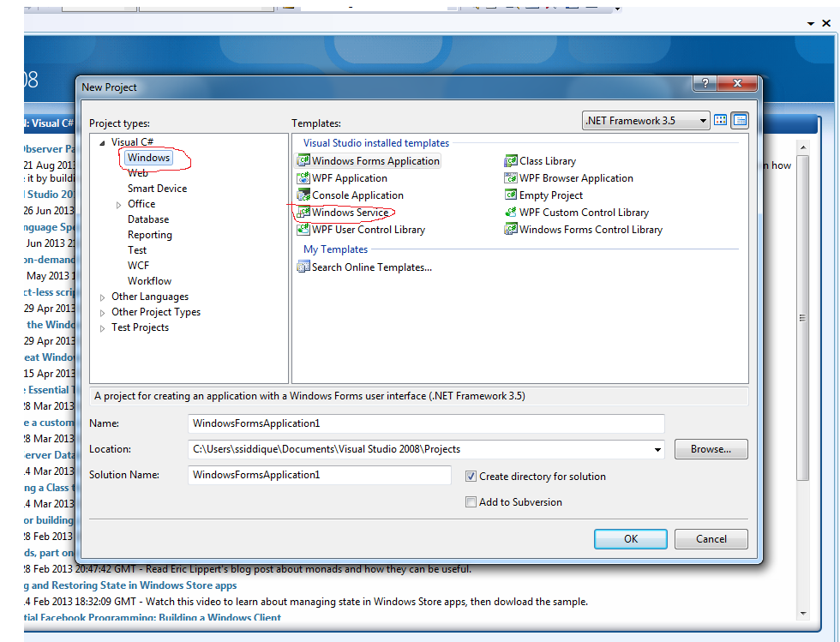Choose the WPF Custom Control Library template
840x642 pixels.
click(x=581, y=212)
